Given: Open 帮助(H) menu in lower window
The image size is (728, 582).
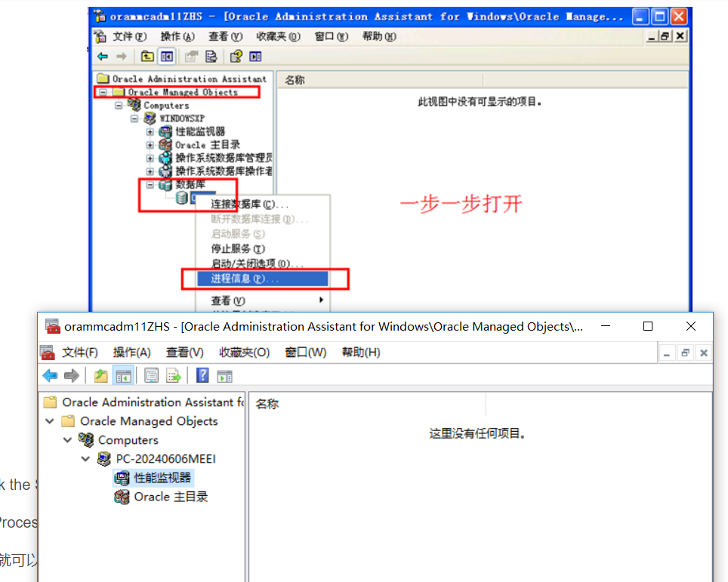Looking at the screenshot, I should 361,353.
